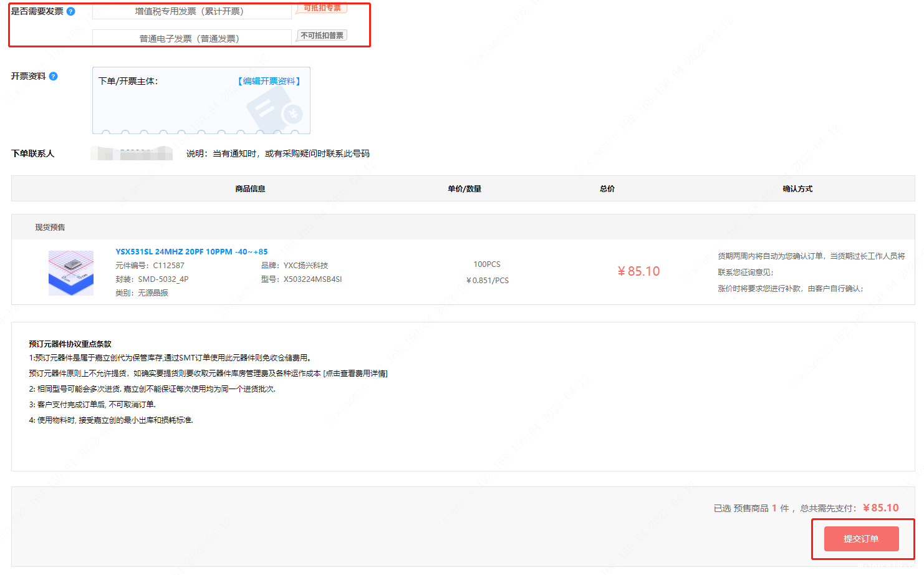Select 增值税专用发票（累计开票）option
This screenshot has height=575, width=924.
pos(190,11)
